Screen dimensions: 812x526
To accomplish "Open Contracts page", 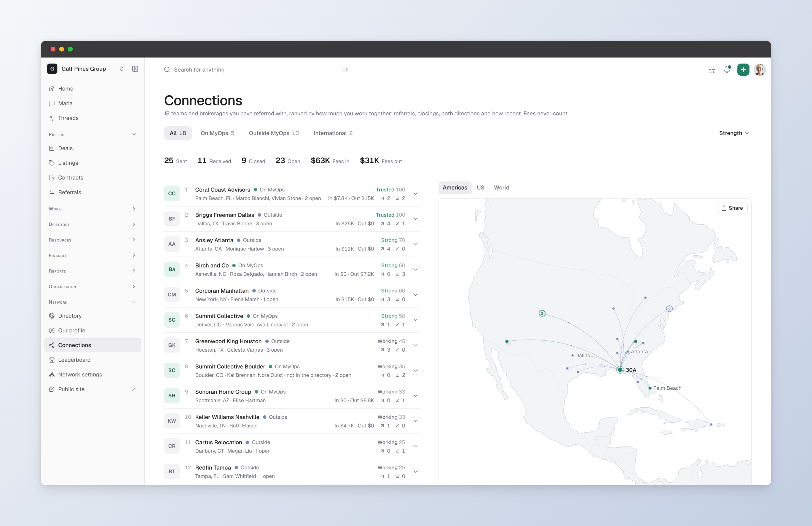I will pos(93,178).
